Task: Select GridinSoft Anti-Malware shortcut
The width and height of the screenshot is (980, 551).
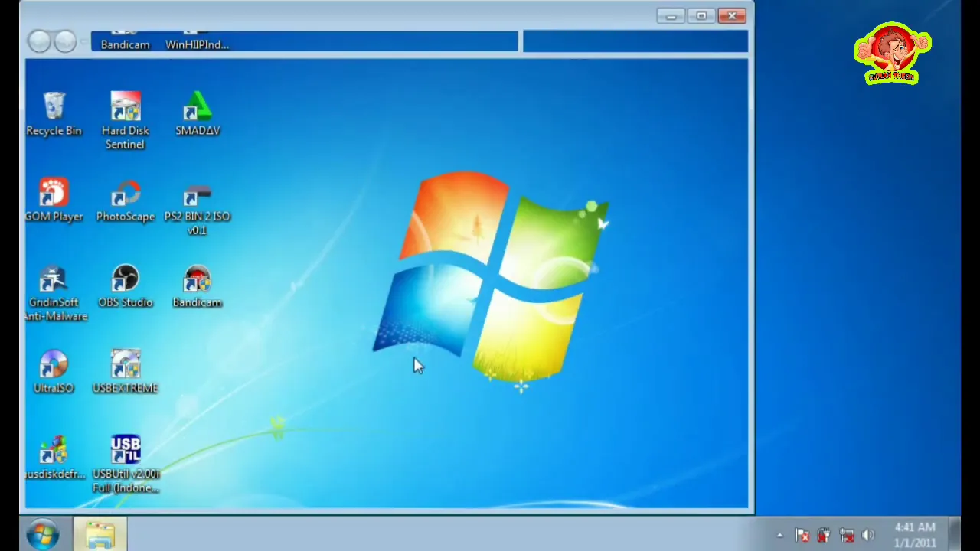Action: (54, 294)
